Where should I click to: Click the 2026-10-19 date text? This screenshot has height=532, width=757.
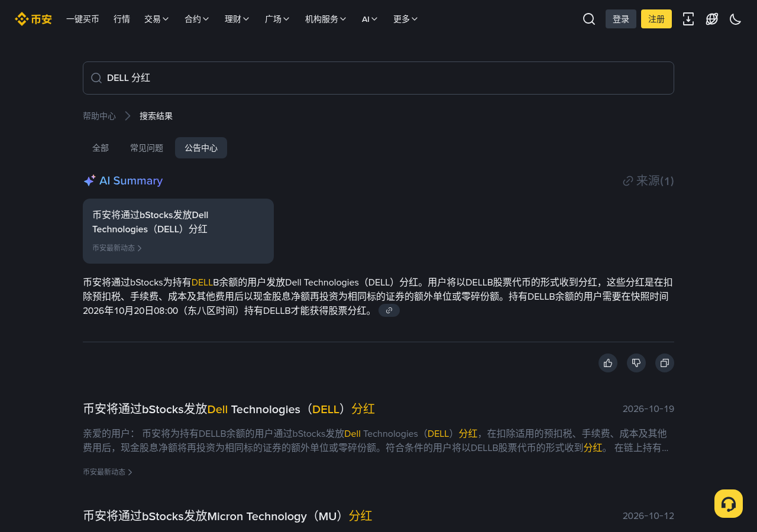tap(648, 409)
